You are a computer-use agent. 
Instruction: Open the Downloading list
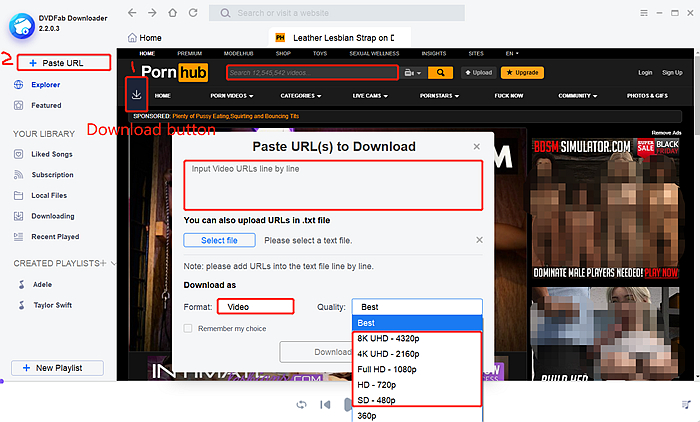53,216
